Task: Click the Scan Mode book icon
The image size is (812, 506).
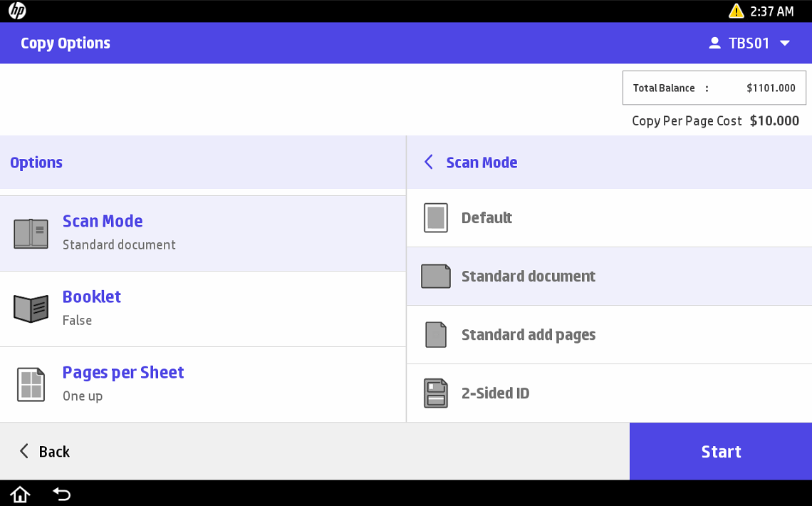Action: click(x=31, y=234)
